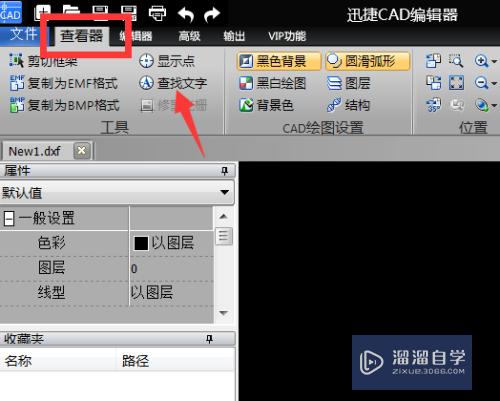500x401 pixels.
Task: Zoom out with the minus magnifier
Action: [481, 83]
